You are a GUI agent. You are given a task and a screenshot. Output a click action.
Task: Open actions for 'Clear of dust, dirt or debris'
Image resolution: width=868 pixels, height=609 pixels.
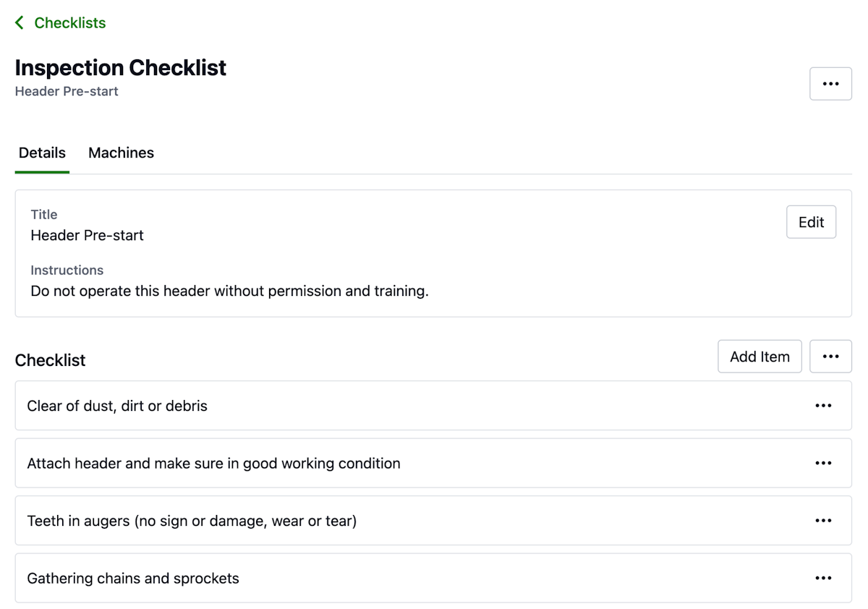pos(823,405)
